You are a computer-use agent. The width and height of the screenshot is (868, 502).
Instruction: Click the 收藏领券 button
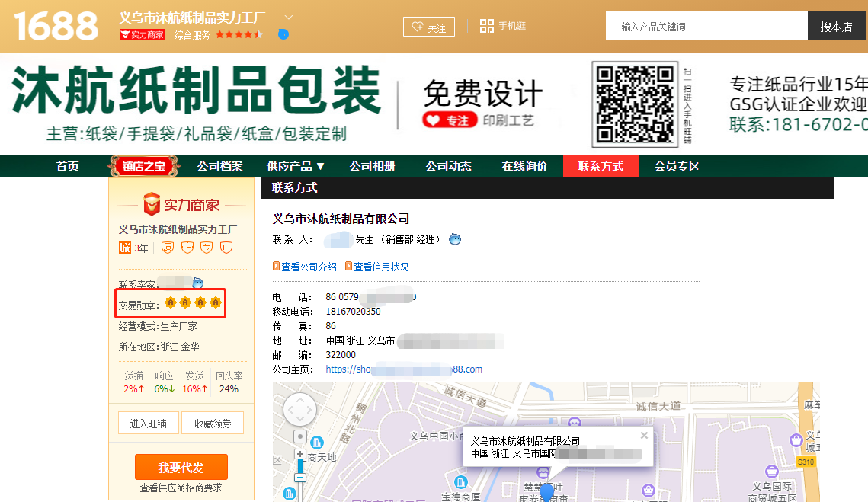[213, 424]
